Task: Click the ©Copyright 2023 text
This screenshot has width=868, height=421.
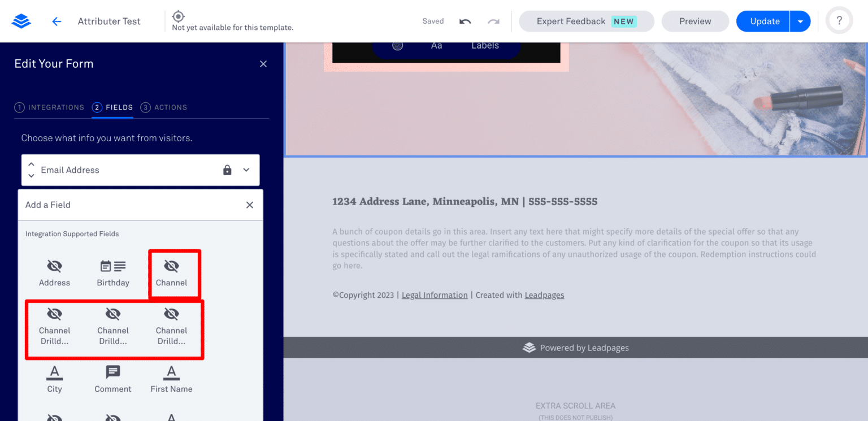Action: [363, 295]
